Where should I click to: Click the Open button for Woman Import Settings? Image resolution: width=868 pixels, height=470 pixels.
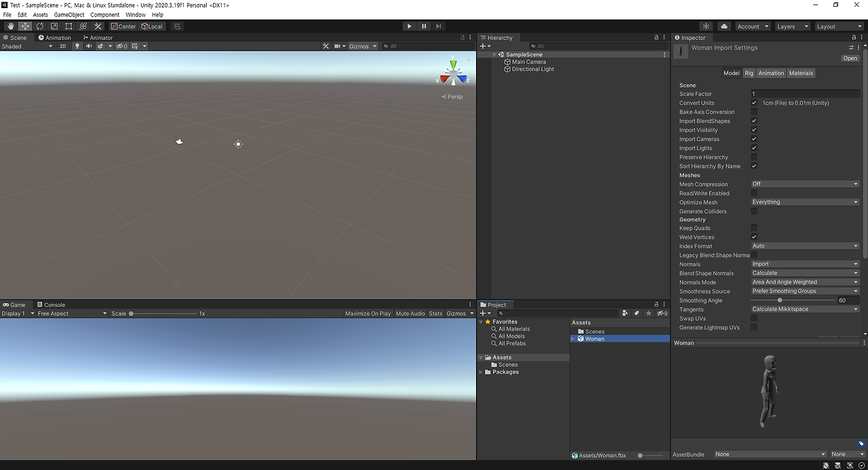point(849,58)
